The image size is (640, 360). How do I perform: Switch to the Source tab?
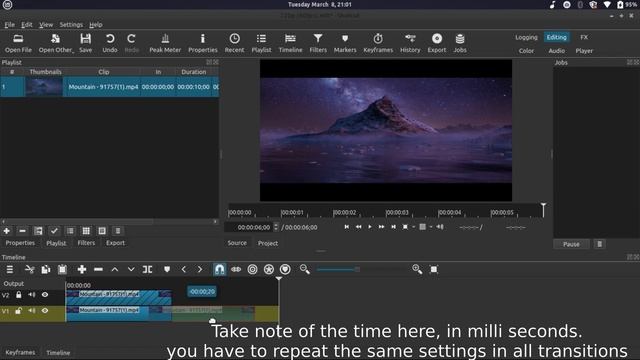(237, 243)
